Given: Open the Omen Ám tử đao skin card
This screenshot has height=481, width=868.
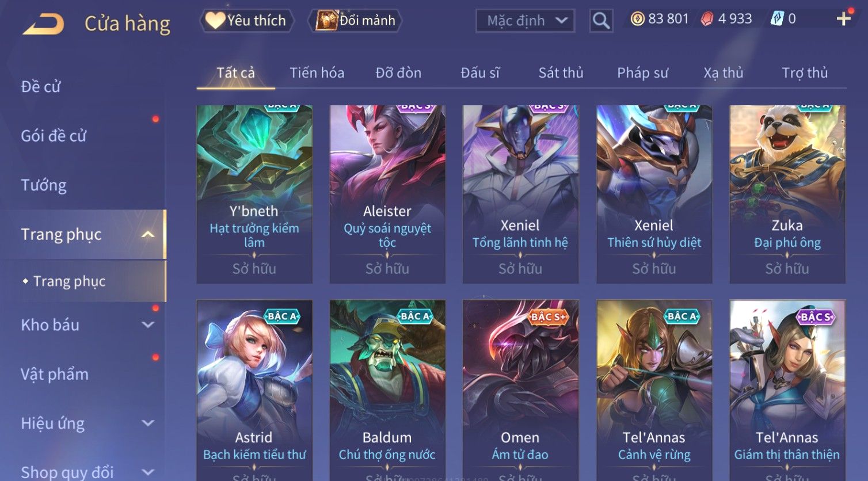Looking at the screenshot, I should pyautogui.click(x=520, y=390).
